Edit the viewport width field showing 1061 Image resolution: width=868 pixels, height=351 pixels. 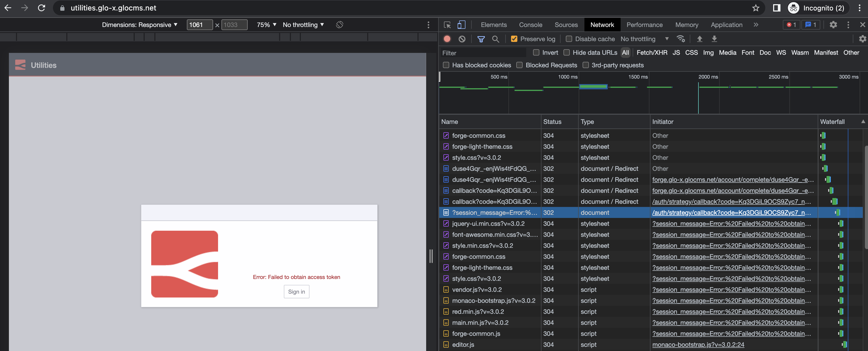pos(199,25)
